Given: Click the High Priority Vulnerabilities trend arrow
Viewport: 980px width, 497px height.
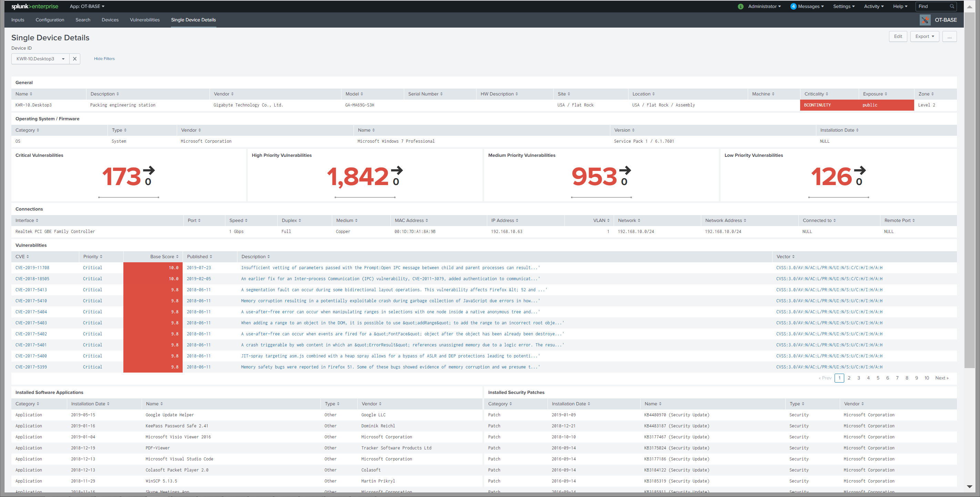Looking at the screenshot, I should (397, 170).
